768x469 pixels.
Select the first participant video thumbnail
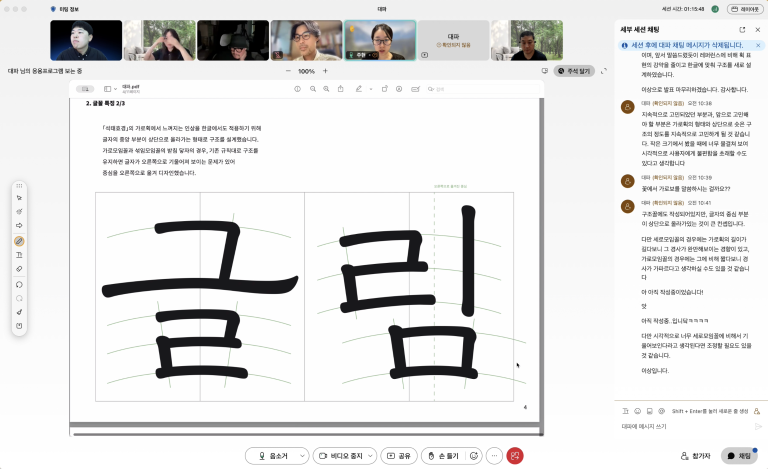(x=86, y=40)
